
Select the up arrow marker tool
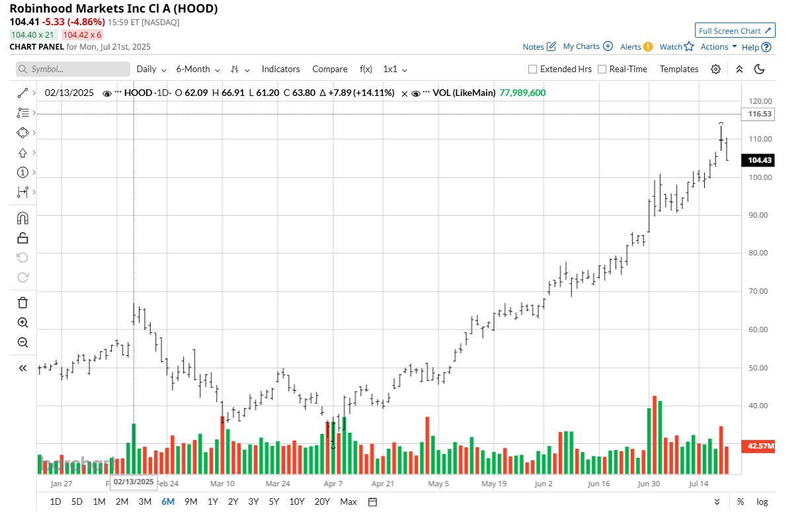coord(22,153)
